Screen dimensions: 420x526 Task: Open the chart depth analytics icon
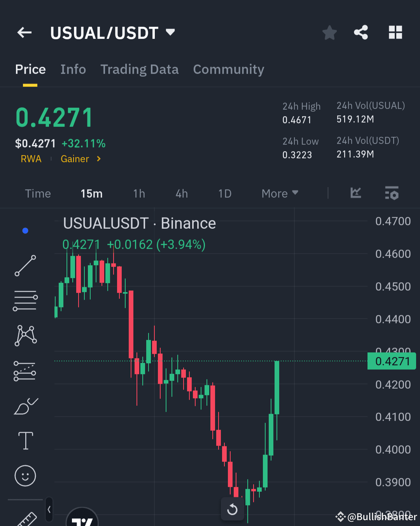pos(355,193)
